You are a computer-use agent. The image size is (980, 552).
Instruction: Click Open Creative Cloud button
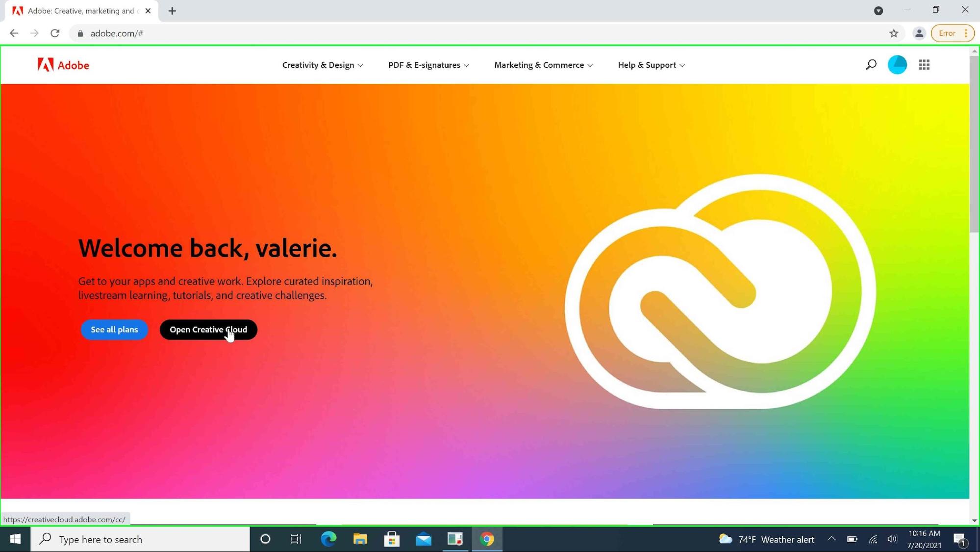(x=208, y=330)
